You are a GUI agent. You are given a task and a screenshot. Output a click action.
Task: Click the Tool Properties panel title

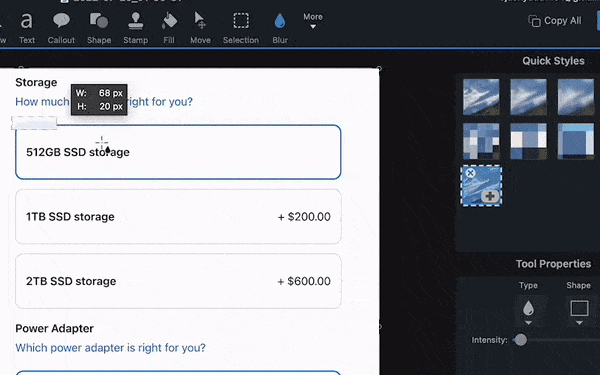[x=553, y=264]
